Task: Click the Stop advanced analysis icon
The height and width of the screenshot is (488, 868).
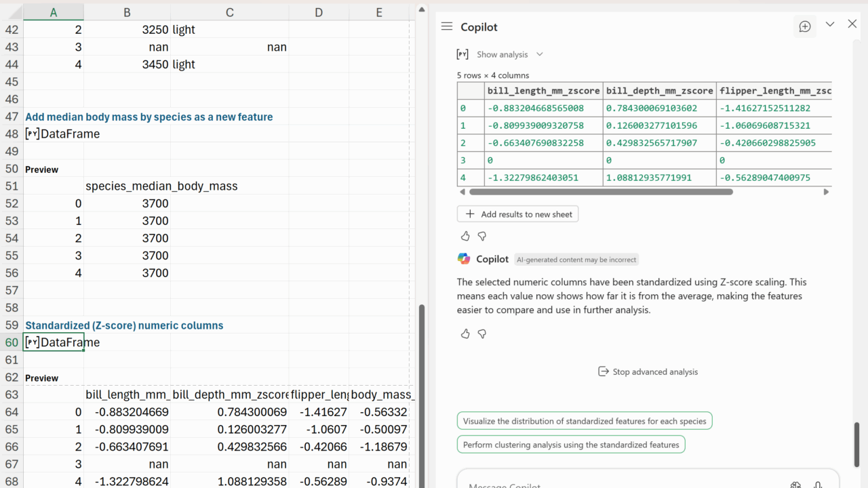Action: pyautogui.click(x=603, y=371)
